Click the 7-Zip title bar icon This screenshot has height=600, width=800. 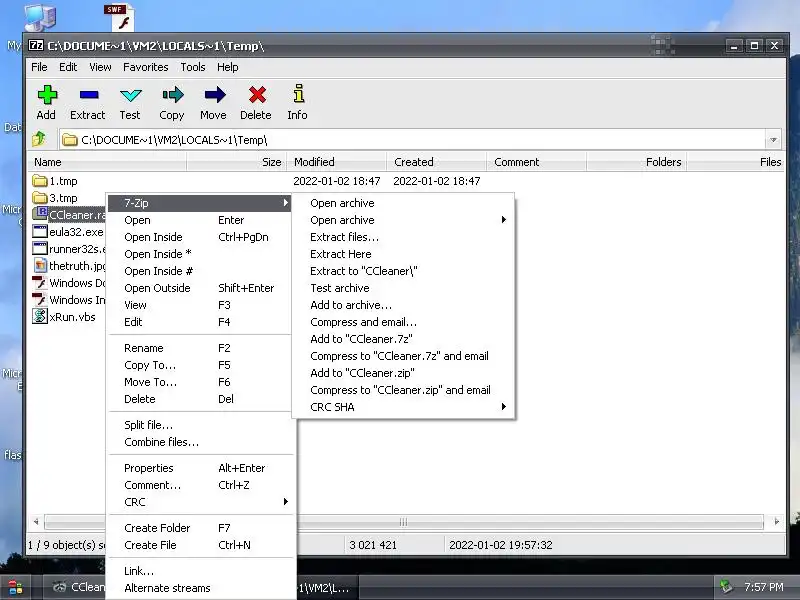tap(36, 45)
